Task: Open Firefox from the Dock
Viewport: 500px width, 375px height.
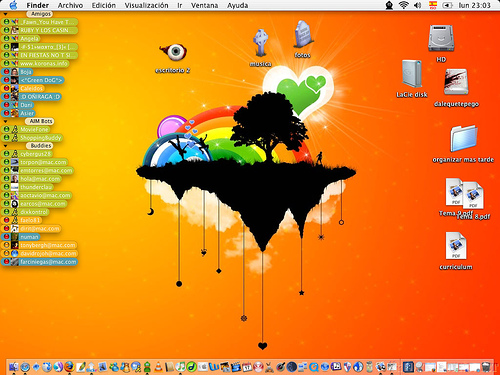Action: coord(69,367)
